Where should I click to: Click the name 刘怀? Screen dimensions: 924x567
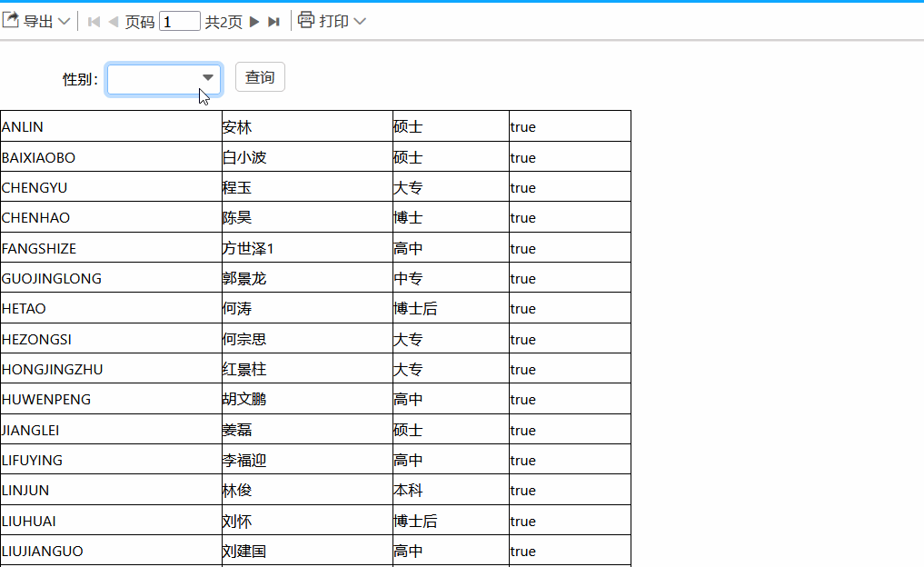point(237,521)
